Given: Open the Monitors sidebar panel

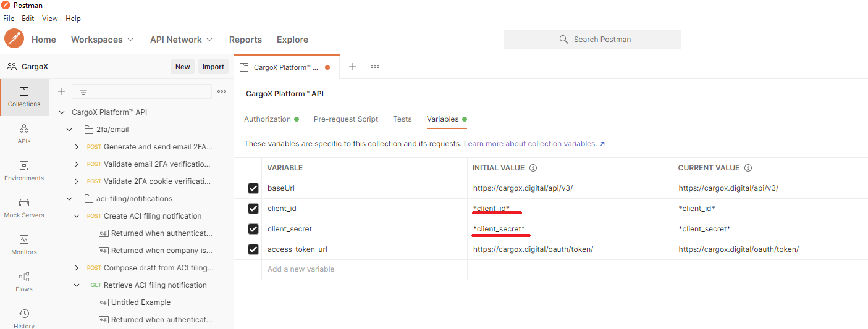Looking at the screenshot, I should [24, 245].
